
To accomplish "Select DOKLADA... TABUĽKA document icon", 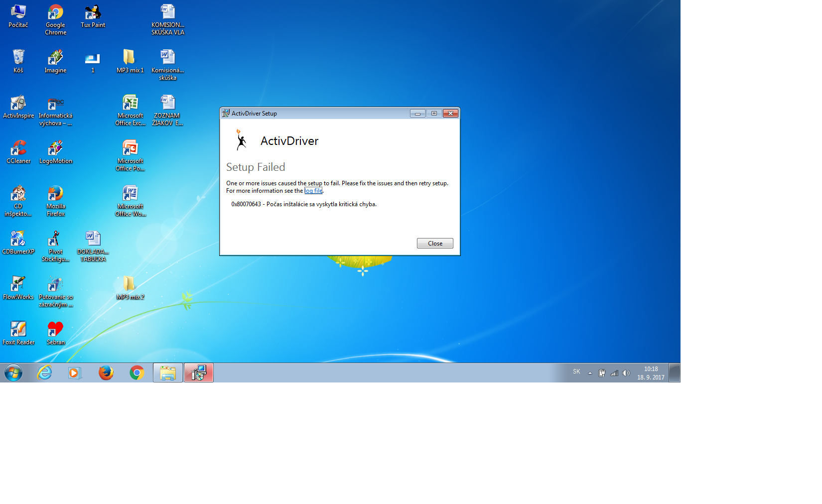I will (93, 246).
